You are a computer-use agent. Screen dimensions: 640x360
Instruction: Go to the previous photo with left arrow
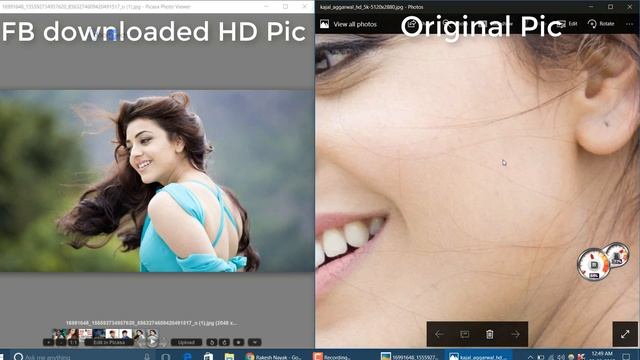point(440,334)
